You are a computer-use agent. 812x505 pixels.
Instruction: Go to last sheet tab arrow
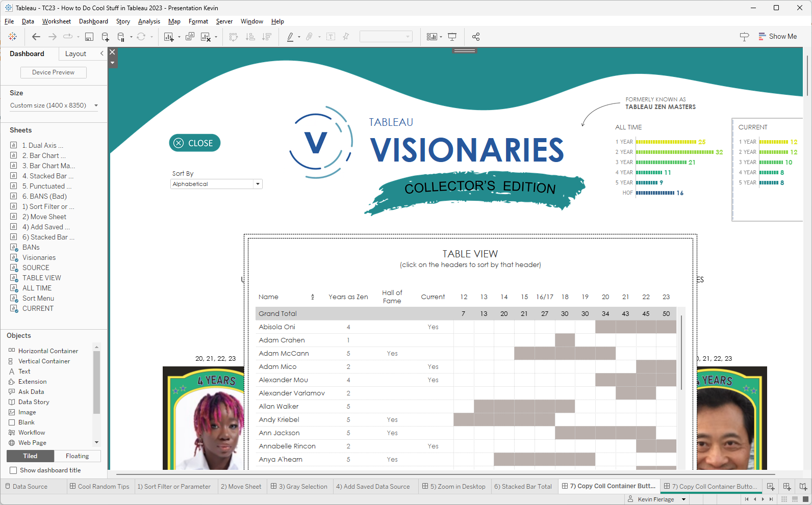pyautogui.click(x=771, y=499)
